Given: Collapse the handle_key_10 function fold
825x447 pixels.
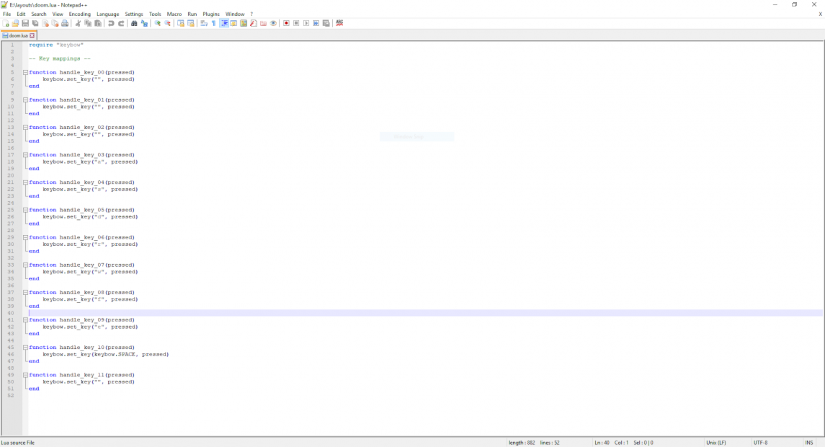Looking at the screenshot, I should coord(25,348).
